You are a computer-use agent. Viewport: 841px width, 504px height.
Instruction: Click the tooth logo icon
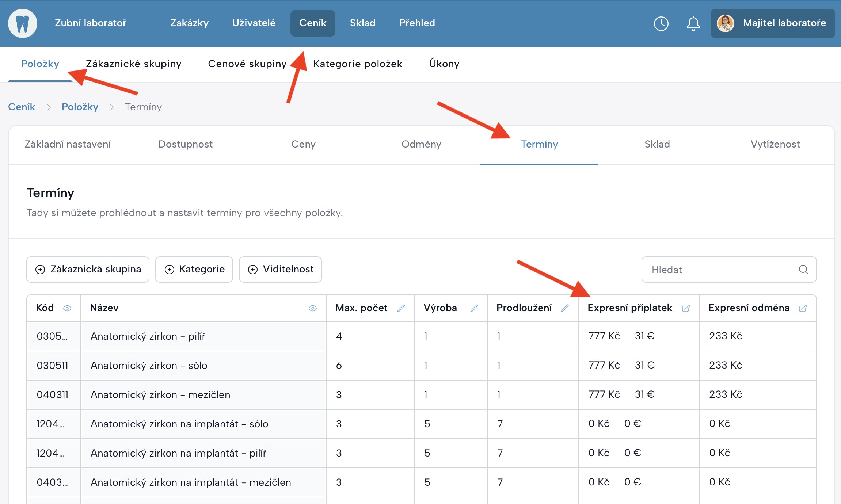23,23
